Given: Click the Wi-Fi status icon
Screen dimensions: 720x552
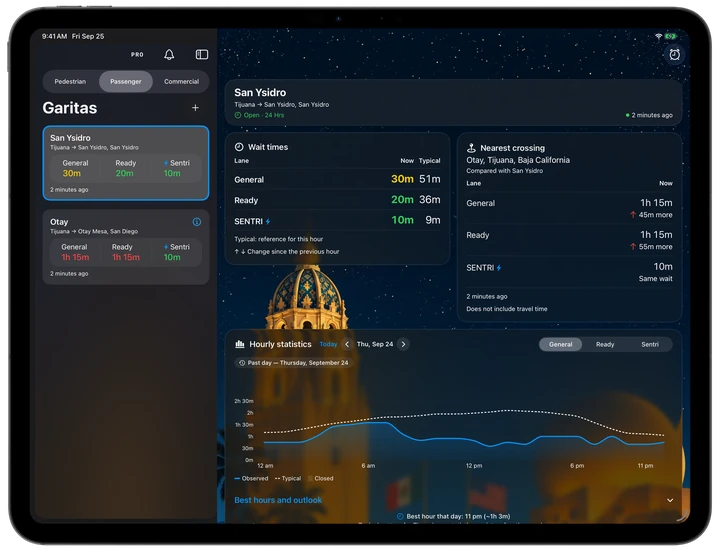Looking at the screenshot, I should click(658, 36).
